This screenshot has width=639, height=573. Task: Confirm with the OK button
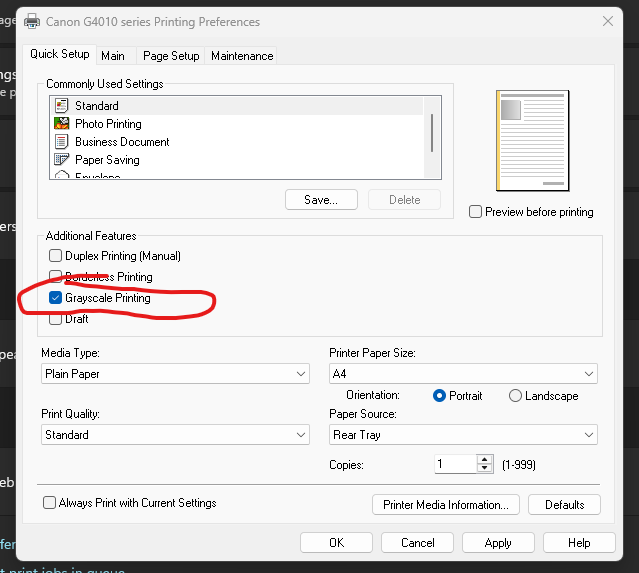(x=336, y=542)
